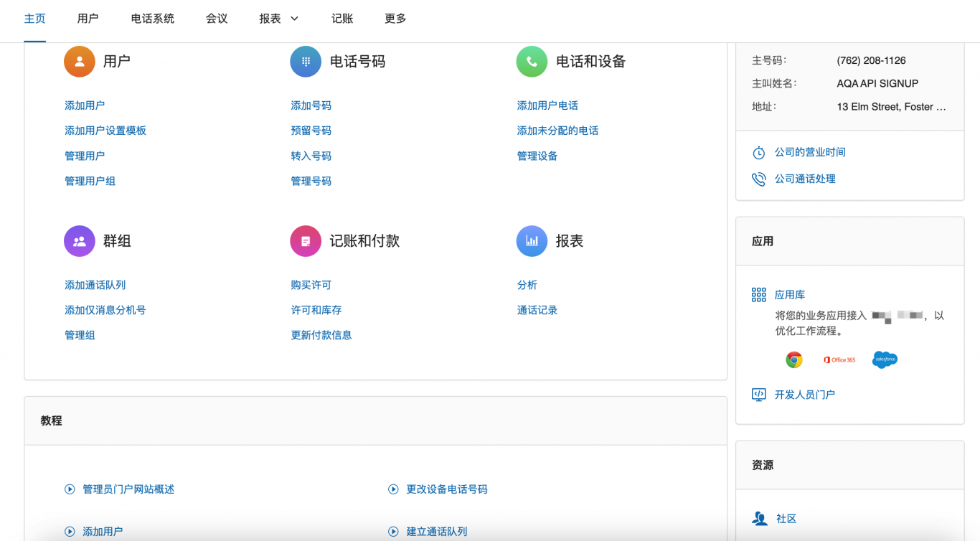Click the purple 群组 group icon
This screenshot has width=980, height=541.
click(80, 241)
